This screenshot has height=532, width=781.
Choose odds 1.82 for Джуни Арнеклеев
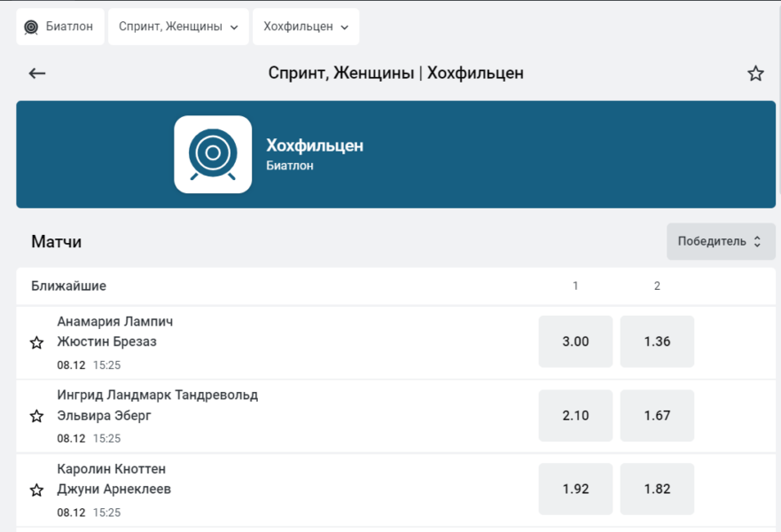pyautogui.click(x=657, y=489)
